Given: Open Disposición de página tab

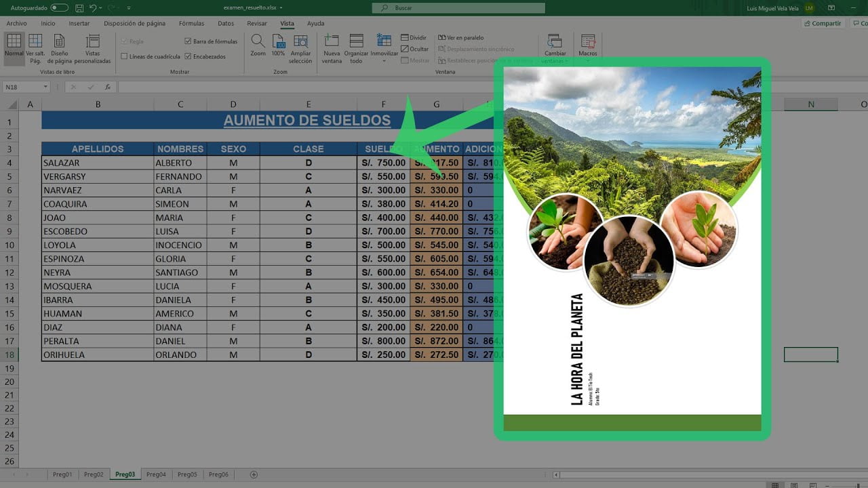Looking at the screenshot, I should [134, 23].
